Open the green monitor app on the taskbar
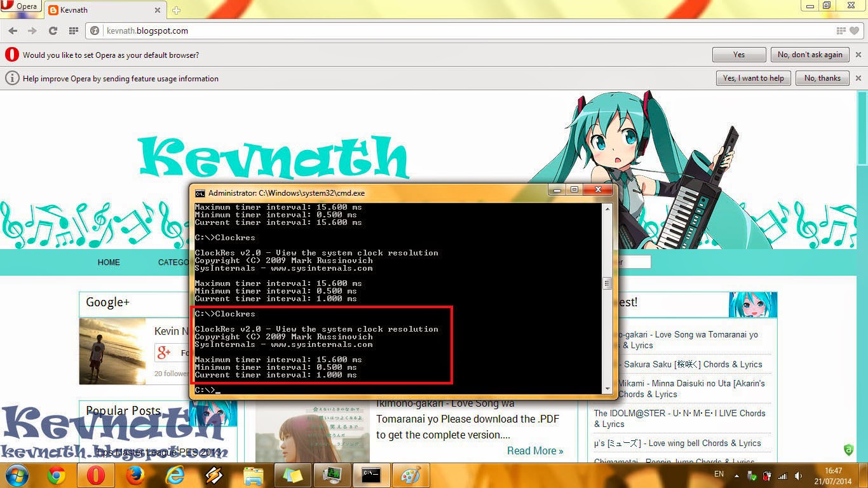 332,475
